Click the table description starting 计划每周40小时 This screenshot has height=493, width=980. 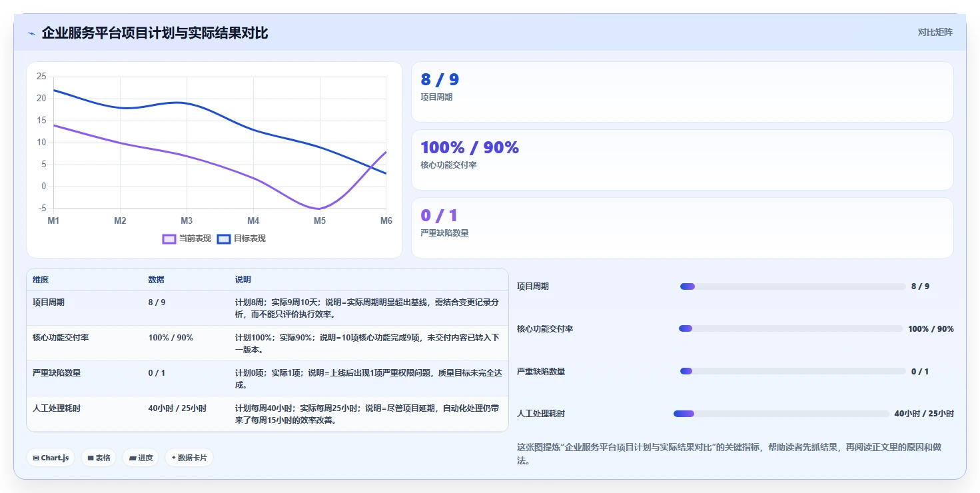tap(368, 414)
